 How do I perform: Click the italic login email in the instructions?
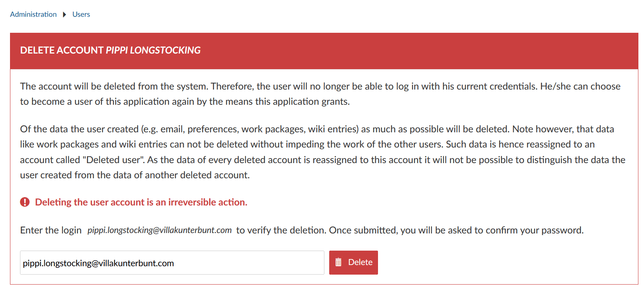[x=159, y=230]
